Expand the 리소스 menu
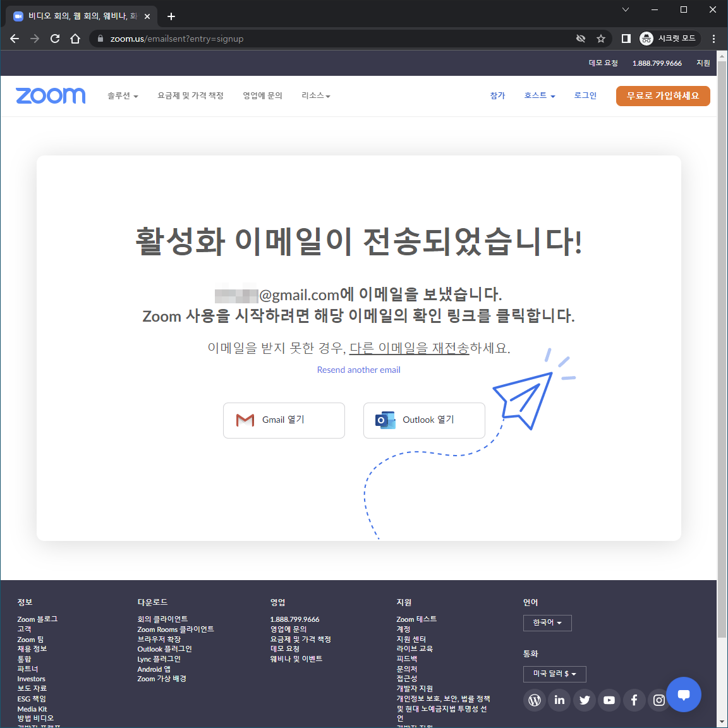The image size is (728, 728). click(x=316, y=95)
